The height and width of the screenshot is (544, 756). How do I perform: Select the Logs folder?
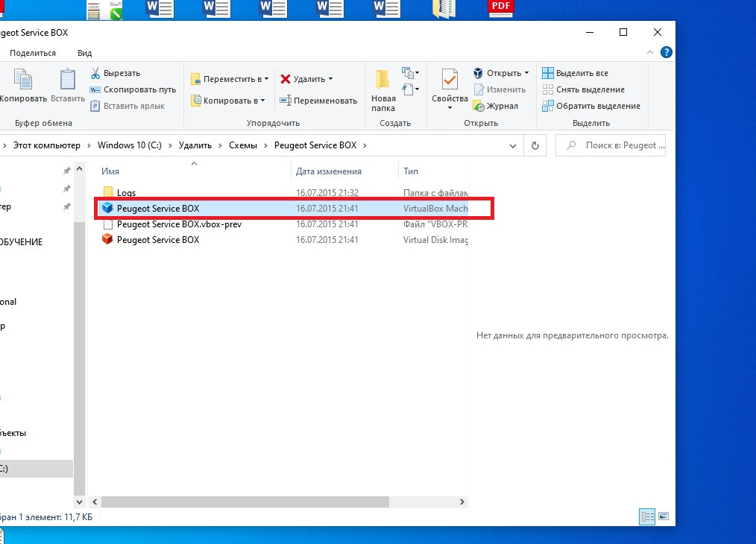click(126, 193)
